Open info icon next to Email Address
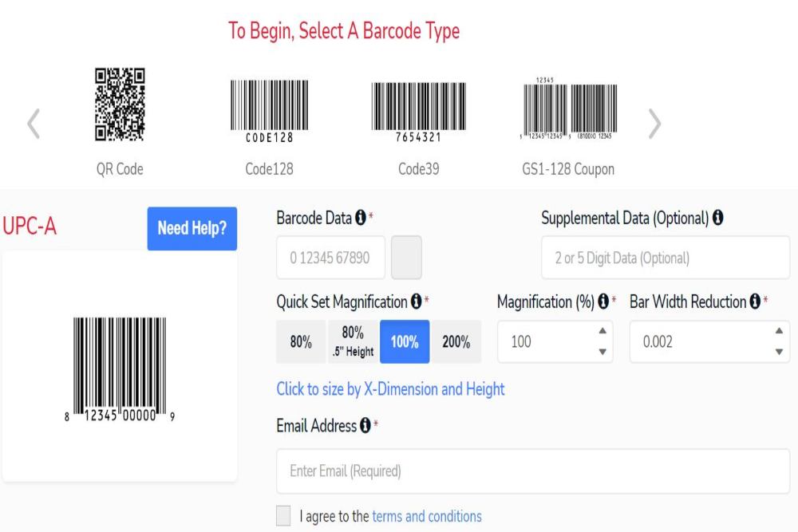 point(365,425)
